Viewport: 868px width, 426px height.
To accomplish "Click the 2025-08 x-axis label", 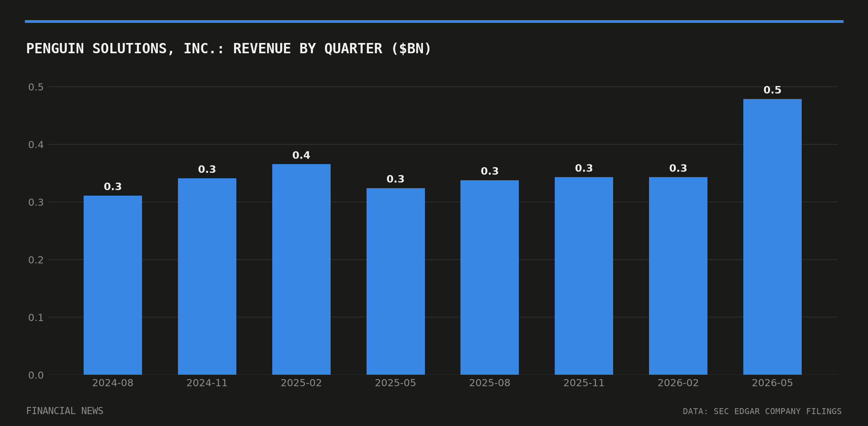I will pyautogui.click(x=490, y=383).
